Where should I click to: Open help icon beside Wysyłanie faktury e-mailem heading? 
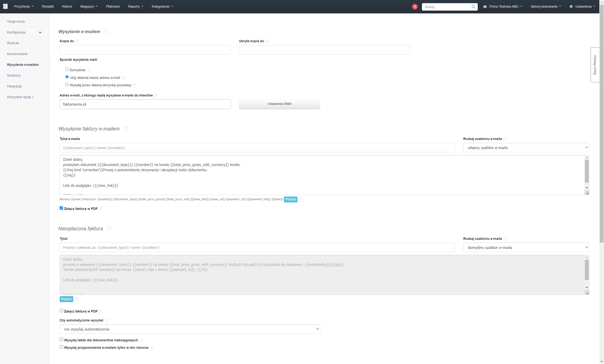coord(126,128)
